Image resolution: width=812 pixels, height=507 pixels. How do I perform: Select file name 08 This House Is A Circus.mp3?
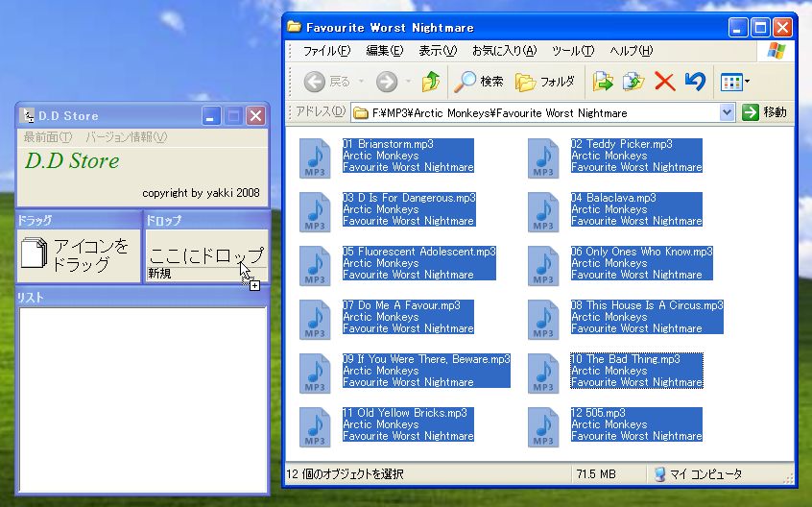(647, 305)
